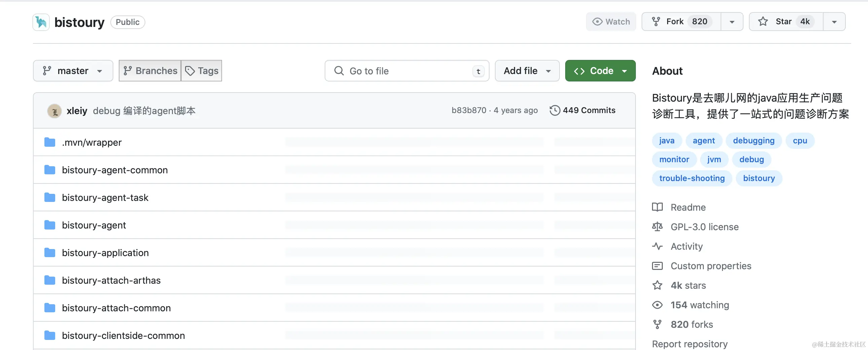This screenshot has height=350, width=868.
Task: Click folder icon for .mvn/wrapper
Action: [x=50, y=142]
